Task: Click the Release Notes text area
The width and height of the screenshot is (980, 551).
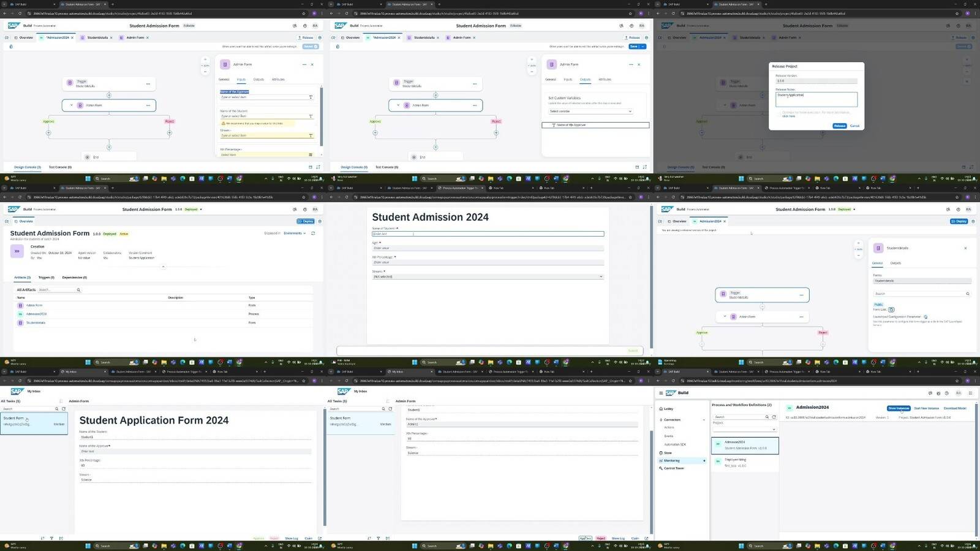Action: (x=816, y=99)
